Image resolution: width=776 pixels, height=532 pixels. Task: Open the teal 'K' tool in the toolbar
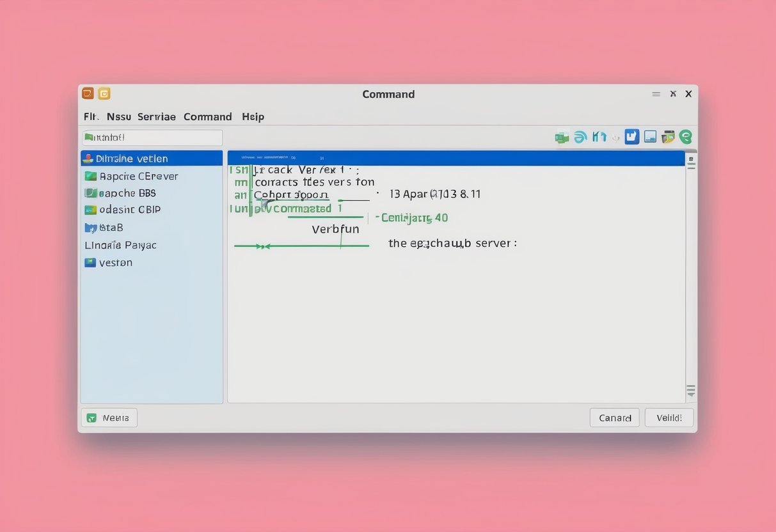click(599, 136)
